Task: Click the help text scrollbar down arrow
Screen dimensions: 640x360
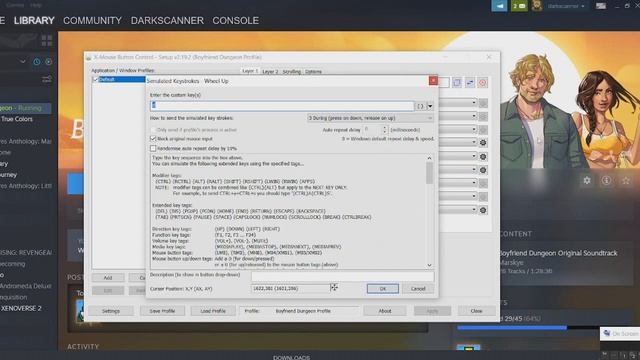Action: point(429,265)
